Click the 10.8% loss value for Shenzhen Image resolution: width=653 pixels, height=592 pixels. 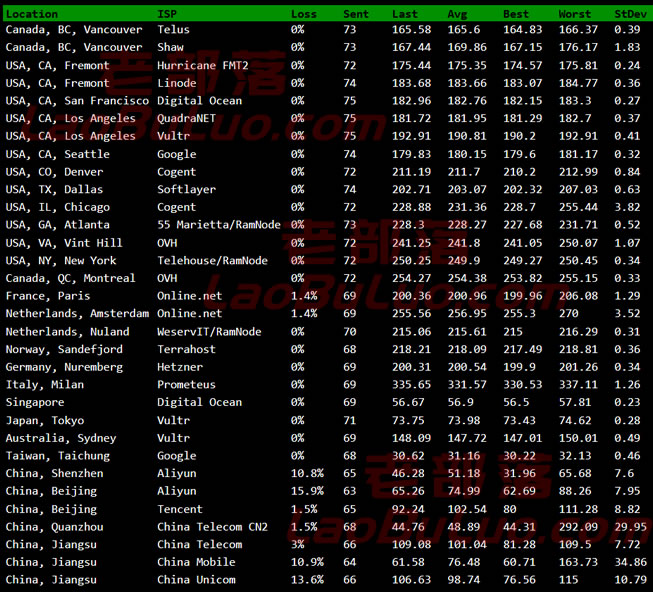point(307,473)
